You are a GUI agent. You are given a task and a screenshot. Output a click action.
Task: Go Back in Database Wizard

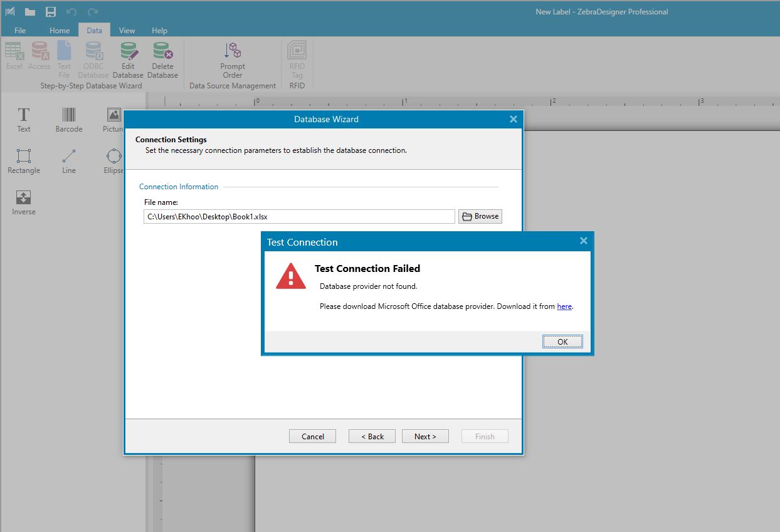tap(372, 436)
